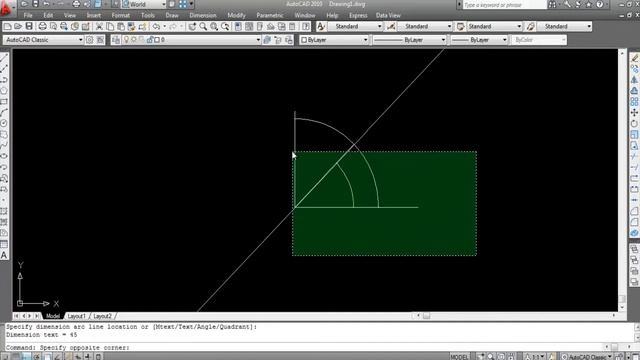The image size is (640, 360).
Task: Click the Multileader Style icon
Action: 530,27
